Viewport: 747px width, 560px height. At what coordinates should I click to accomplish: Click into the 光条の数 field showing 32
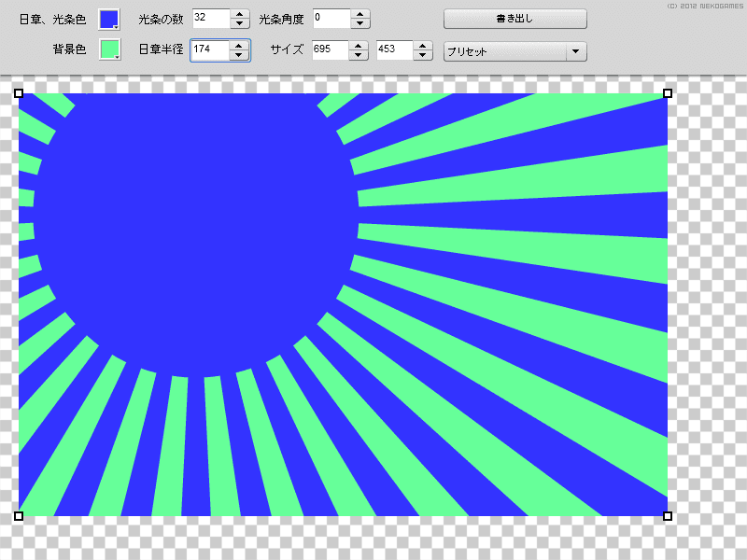pos(211,19)
